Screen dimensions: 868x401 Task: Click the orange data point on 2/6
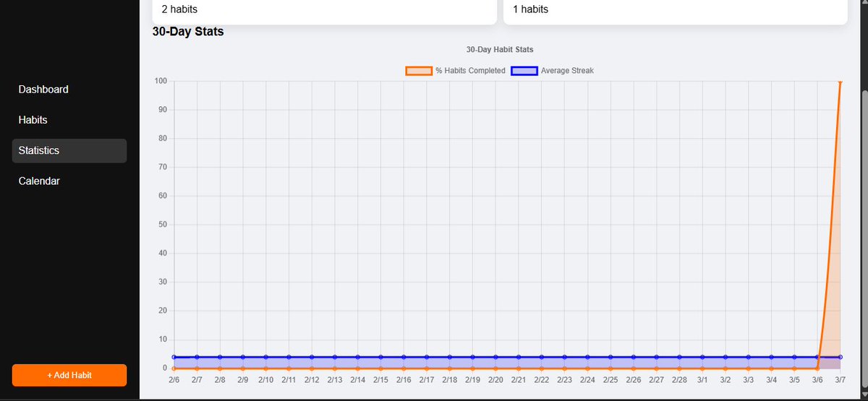(174, 368)
